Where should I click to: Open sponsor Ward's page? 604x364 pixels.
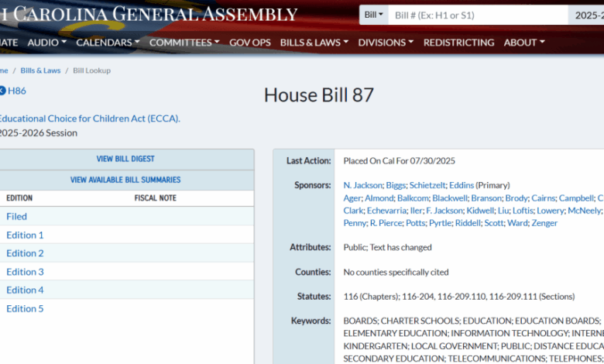coord(517,223)
